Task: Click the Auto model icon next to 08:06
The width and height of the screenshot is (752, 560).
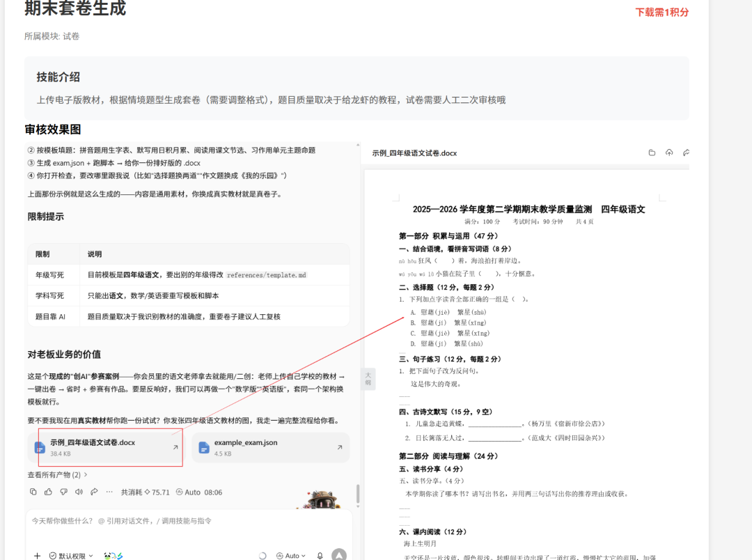Action: [180, 492]
